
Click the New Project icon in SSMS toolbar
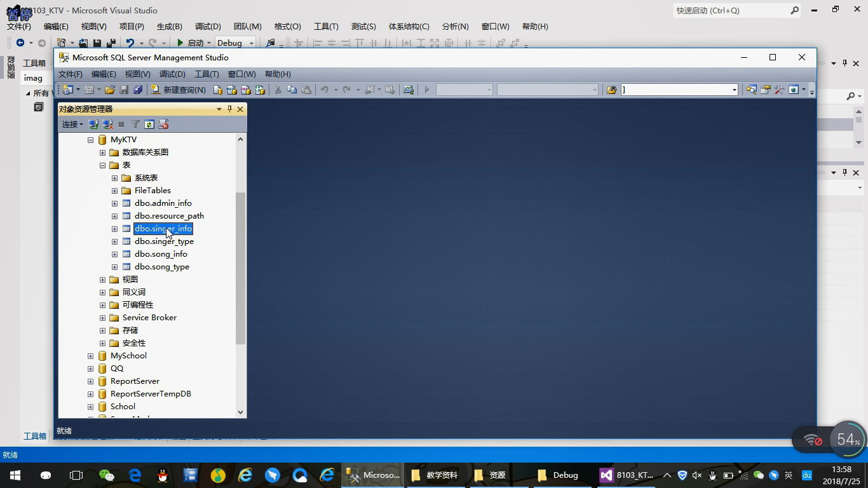67,90
